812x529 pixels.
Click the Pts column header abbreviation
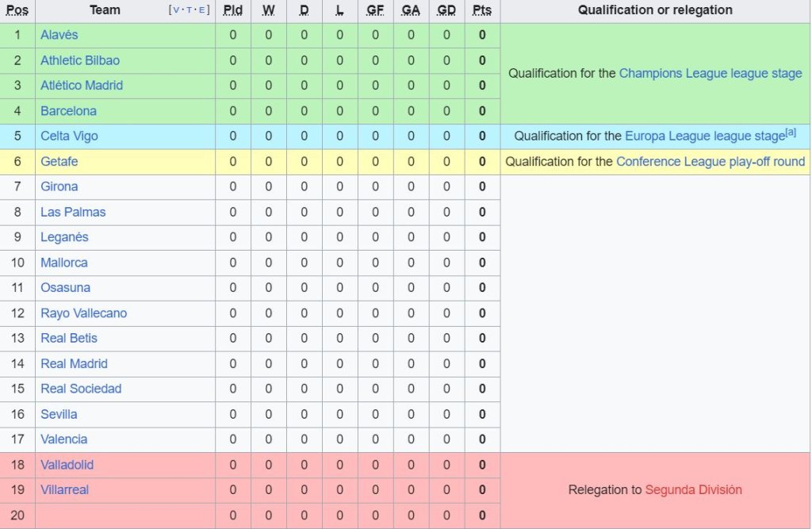click(x=481, y=10)
